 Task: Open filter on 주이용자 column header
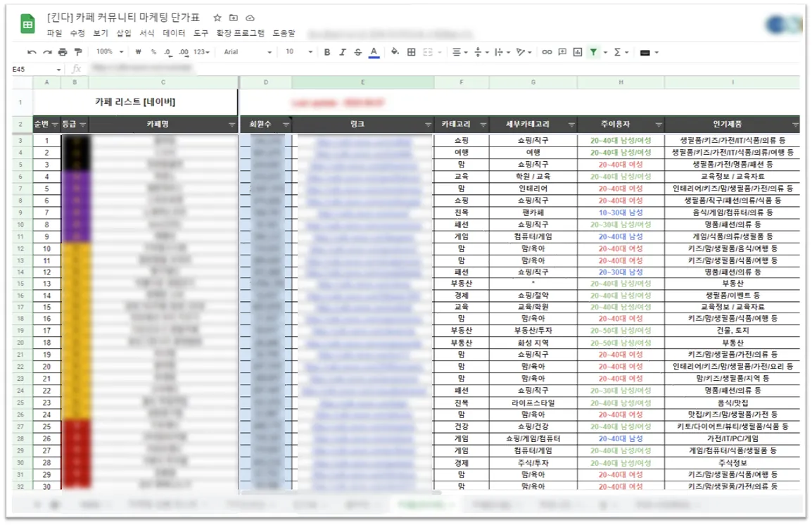tap(659, 125)
